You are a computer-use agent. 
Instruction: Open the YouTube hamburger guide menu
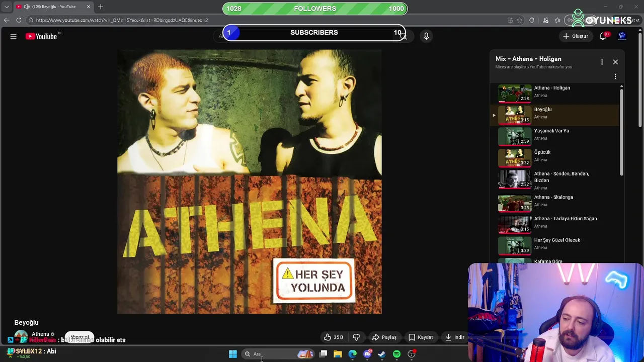coord(14,36)
